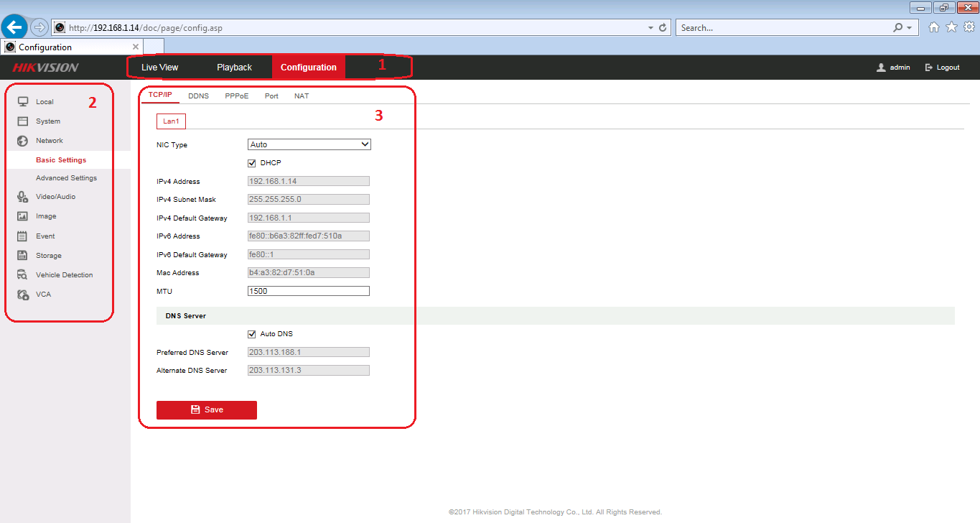Select Advanced Settings under Network
Viewport: 980px width, 523px height.
pyautogui.click(x=66, y=177)
